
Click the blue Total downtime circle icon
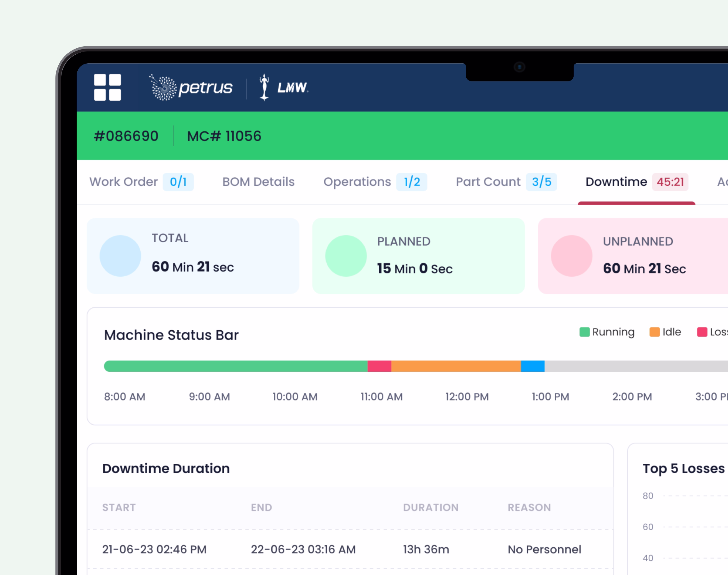click(x=120, y=256)
